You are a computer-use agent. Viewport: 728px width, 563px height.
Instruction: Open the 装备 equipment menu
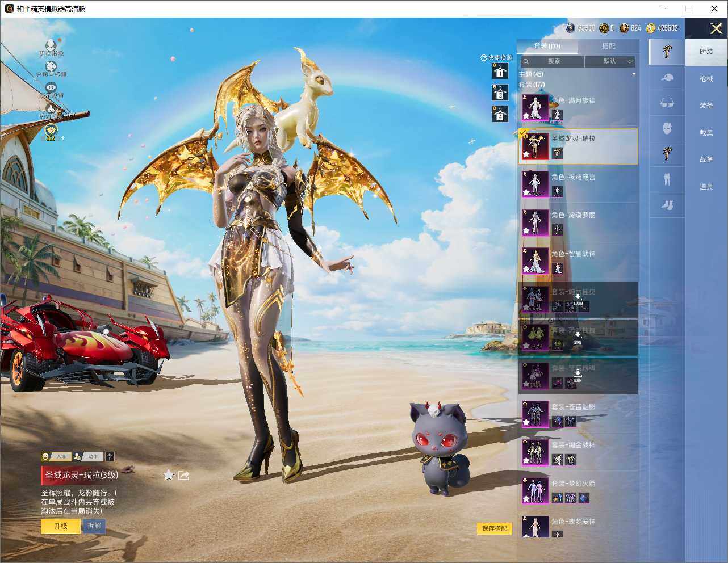pos(706,106)
